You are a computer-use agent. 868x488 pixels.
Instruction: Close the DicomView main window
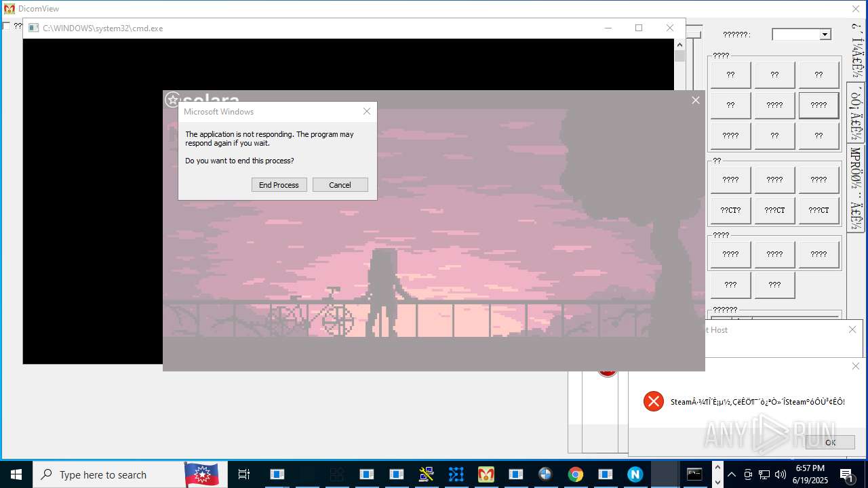(856, 9)
